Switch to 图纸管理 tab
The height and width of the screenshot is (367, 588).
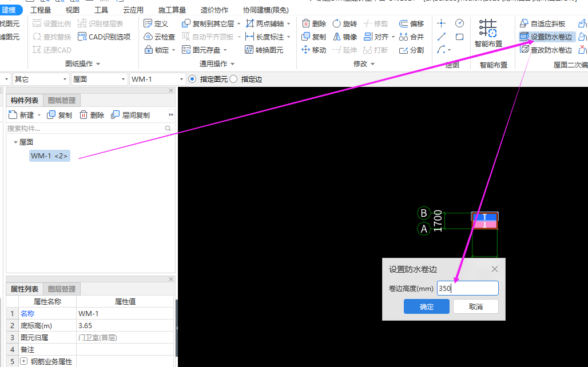[62, 101]
